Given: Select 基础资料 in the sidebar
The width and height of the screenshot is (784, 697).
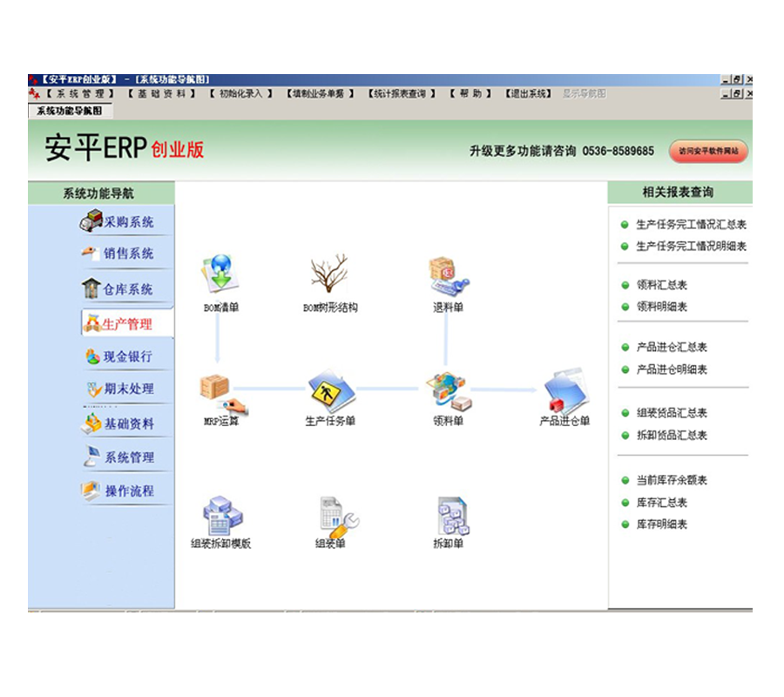Looking at the screenshot, I should pyautogui.click(x=118, y=423).
